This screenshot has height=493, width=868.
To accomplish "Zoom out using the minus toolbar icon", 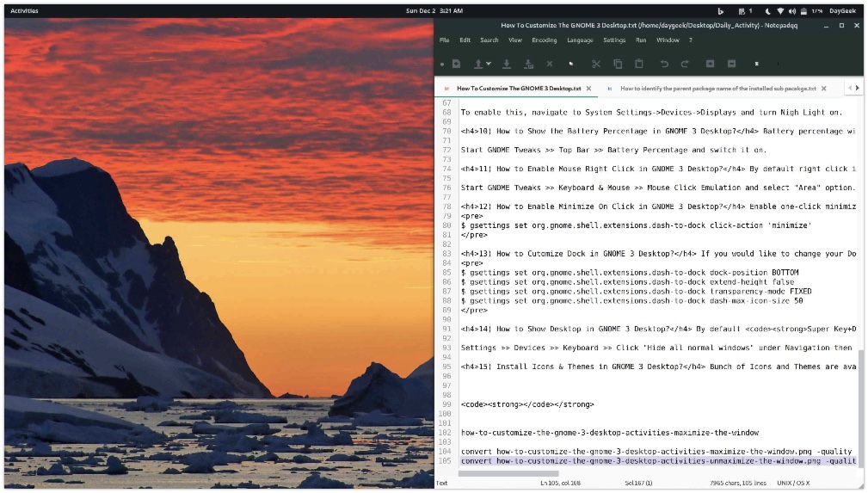I will tap(731, 64).
